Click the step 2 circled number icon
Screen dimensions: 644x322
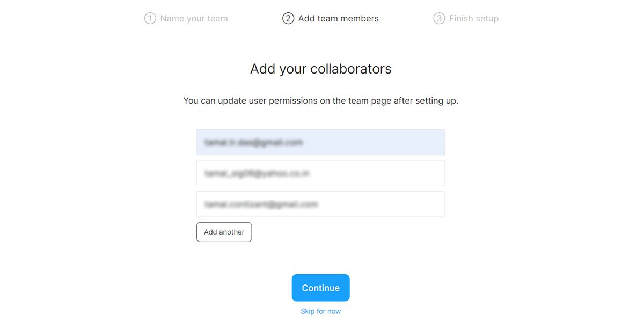click(288, 19)
